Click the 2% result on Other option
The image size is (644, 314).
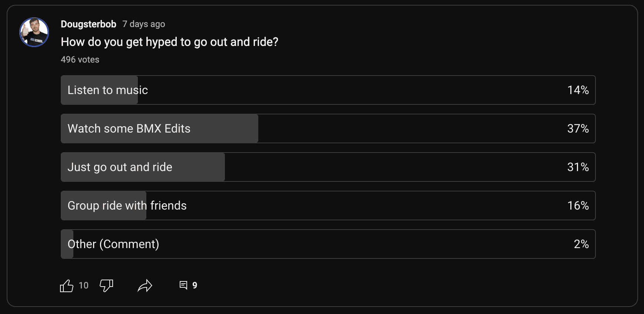[581, 244]
